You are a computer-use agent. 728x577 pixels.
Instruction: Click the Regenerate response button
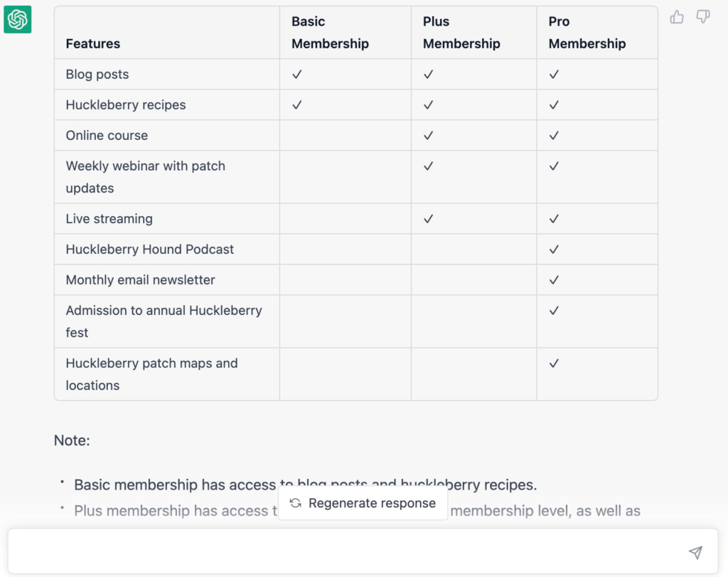point(363,503)
